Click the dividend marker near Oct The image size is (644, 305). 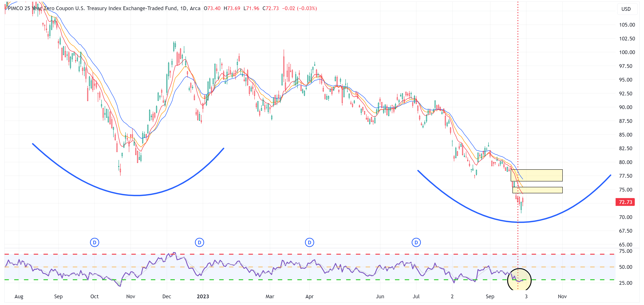[x=94, y=242]
